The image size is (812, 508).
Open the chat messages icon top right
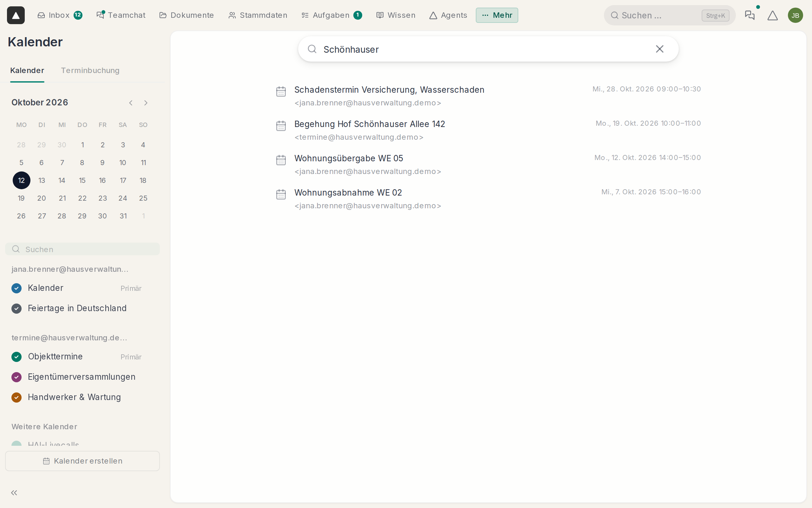click(750, 15)
